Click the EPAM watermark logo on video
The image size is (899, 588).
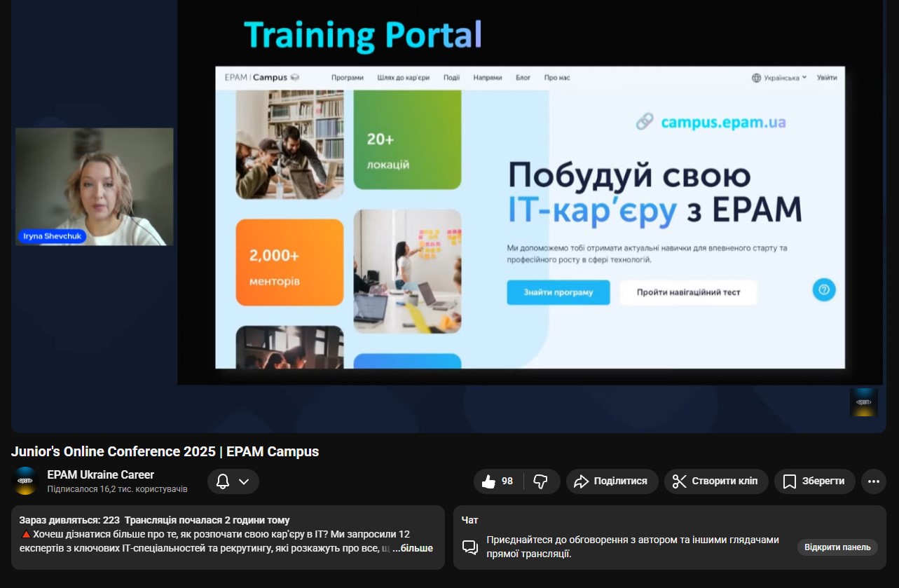click(863, 402)
